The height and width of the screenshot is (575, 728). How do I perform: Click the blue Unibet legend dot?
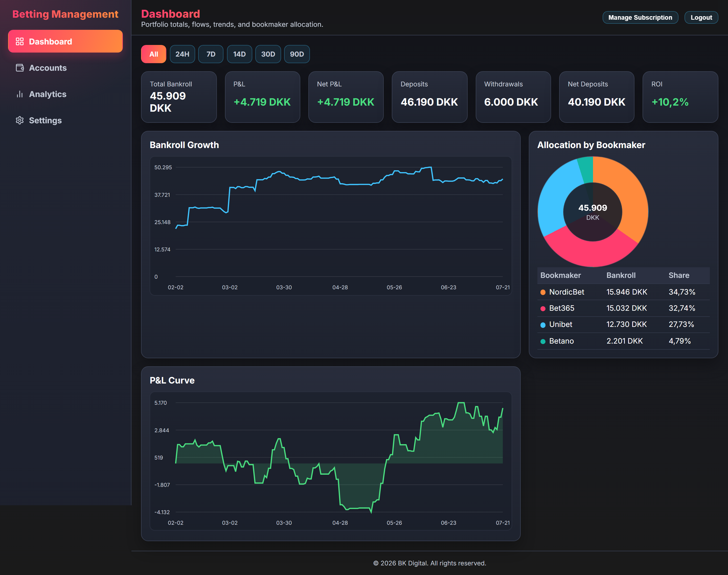click(x=543, y=325)
